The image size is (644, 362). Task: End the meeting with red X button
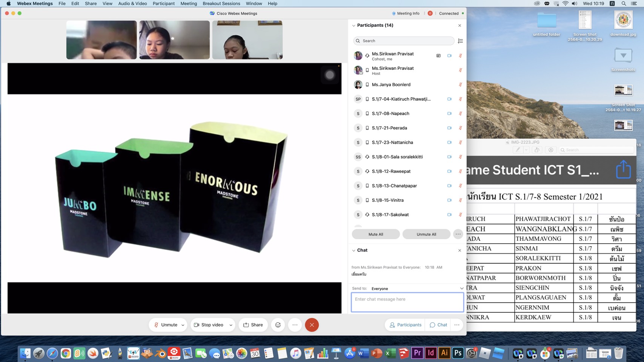point(312,325)
